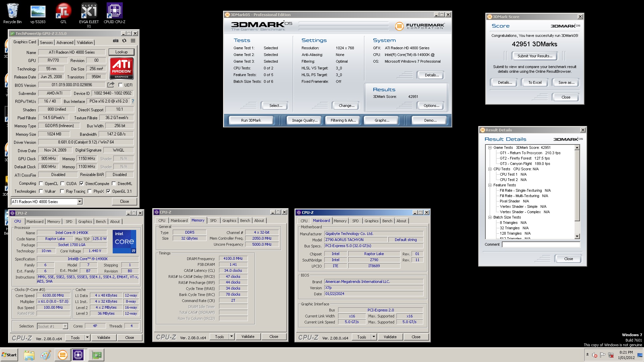Image resolution: width=644 pixels, height=362 pixels.
Task: Open Tools dropdown arrow in Mainboard tab CPU-Z window
Action: (x=374, y=337)
